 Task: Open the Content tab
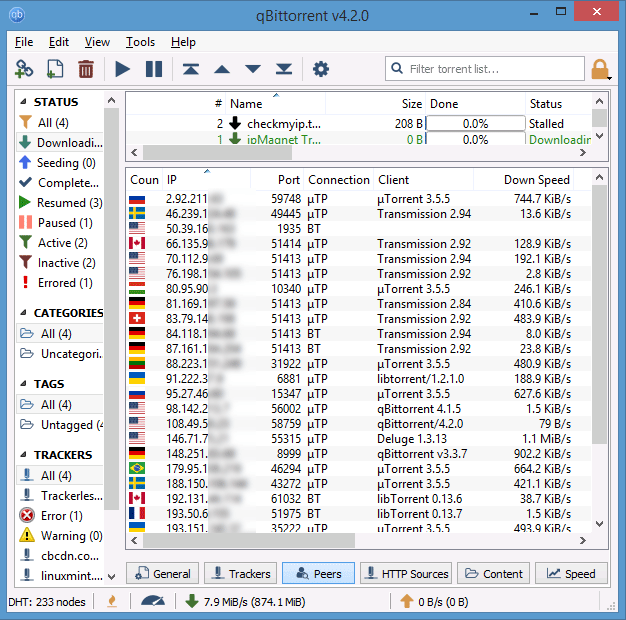493,574
